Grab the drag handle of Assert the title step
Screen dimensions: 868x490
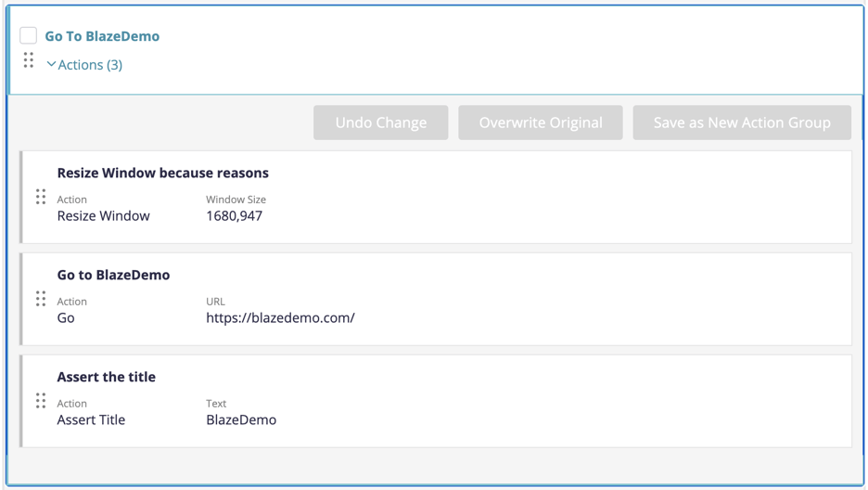(41, 400)
